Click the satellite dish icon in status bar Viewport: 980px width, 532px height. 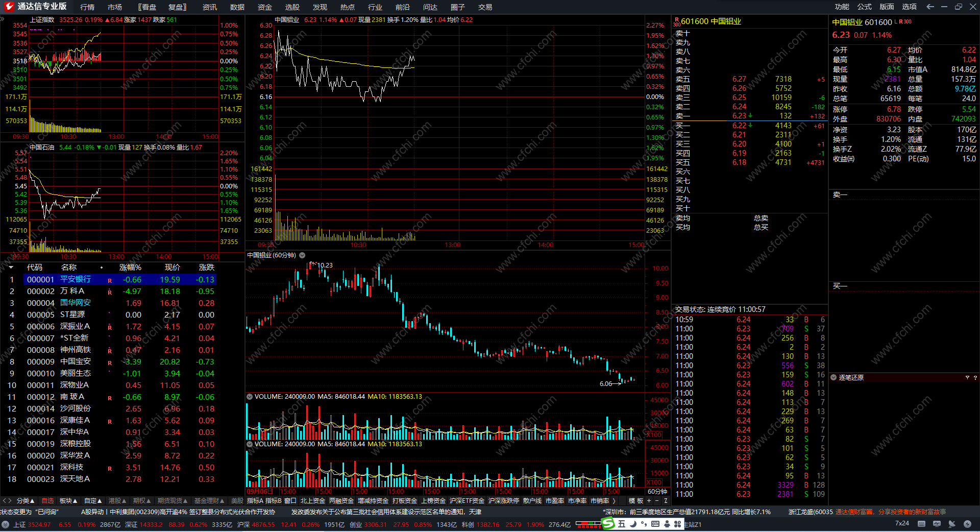952,524
